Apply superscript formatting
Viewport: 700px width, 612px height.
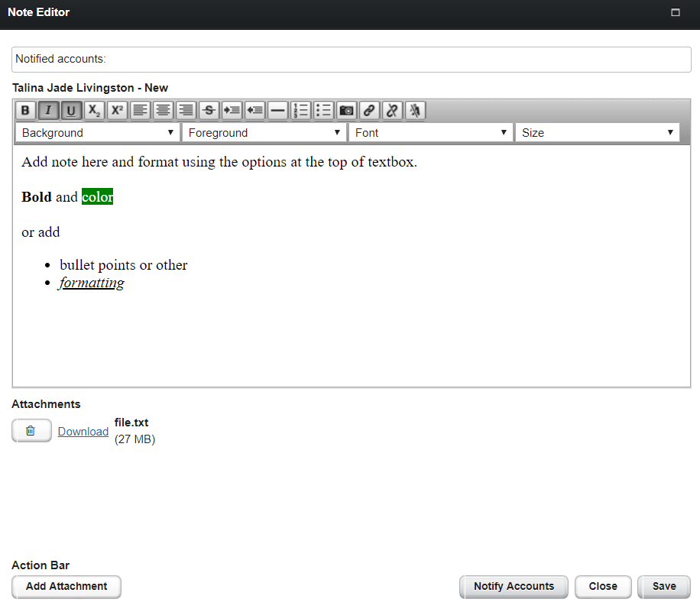coord(117,111)
